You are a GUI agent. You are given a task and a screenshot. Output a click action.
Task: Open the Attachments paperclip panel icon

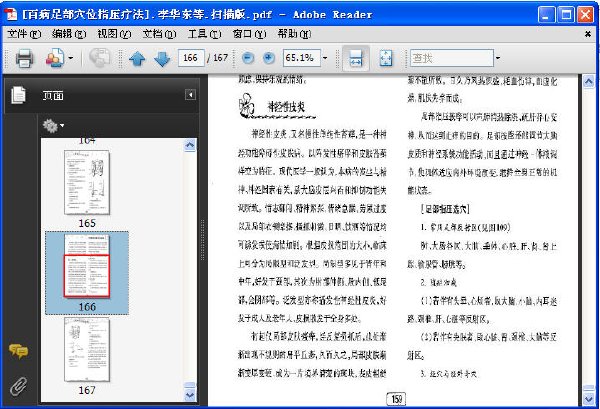point(18,386)
